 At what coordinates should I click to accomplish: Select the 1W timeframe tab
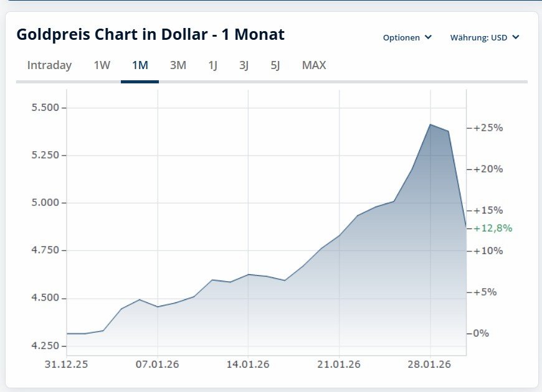[102, 65]
